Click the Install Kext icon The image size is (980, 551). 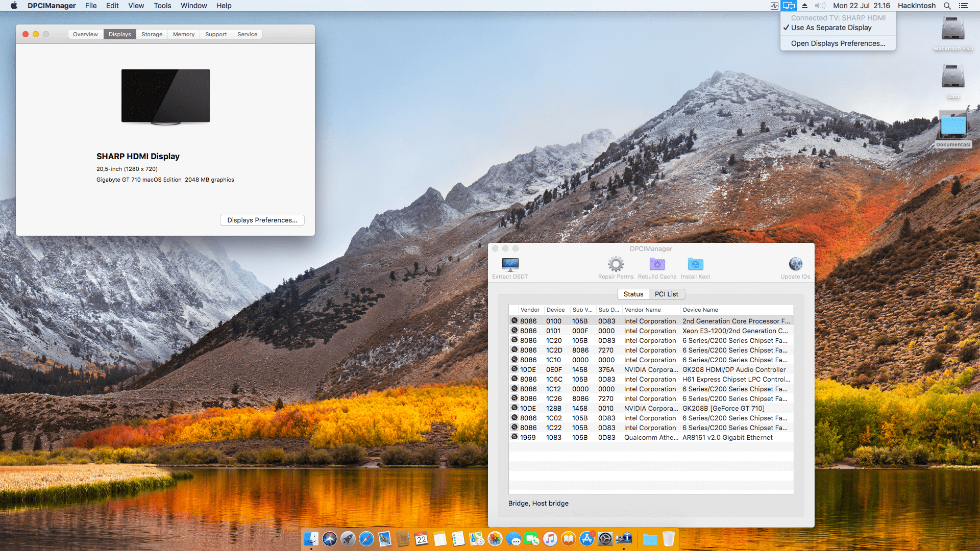pos(695,264)
